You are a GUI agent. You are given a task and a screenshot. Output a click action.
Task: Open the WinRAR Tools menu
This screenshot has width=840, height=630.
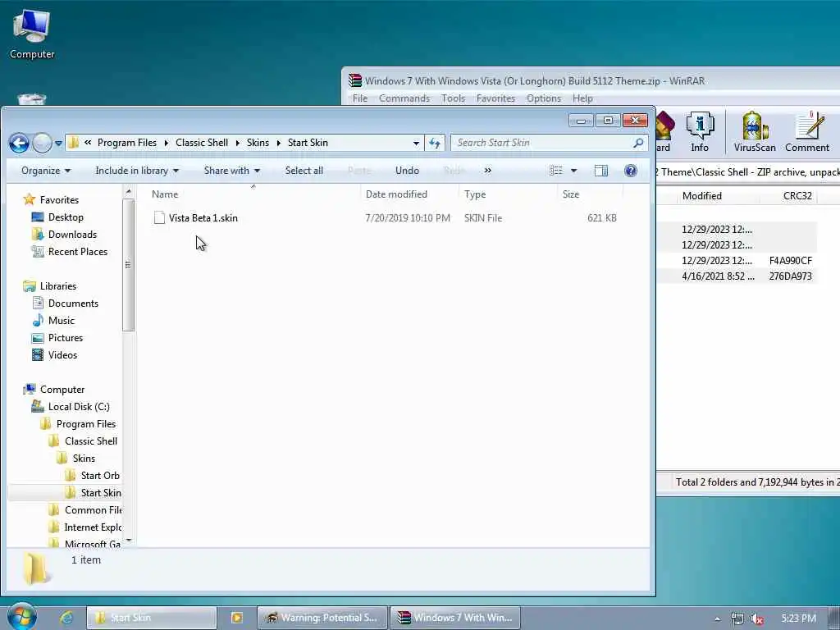[x=453, y=98]
